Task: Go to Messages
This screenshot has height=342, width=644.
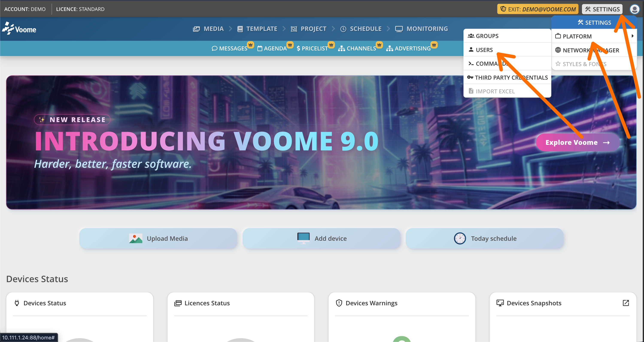Action: point(229,48)
